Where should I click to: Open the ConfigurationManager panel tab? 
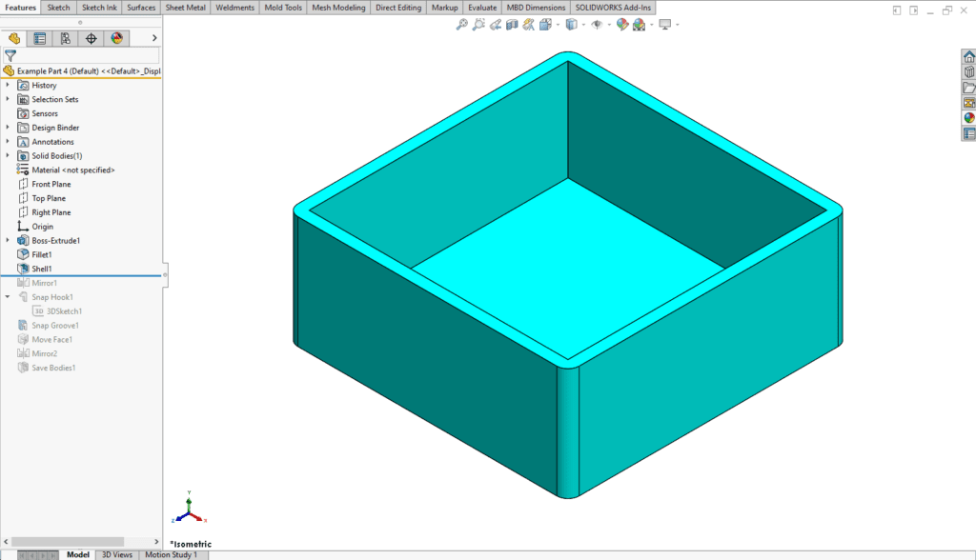pyautogui.click(x=66, y=38)
